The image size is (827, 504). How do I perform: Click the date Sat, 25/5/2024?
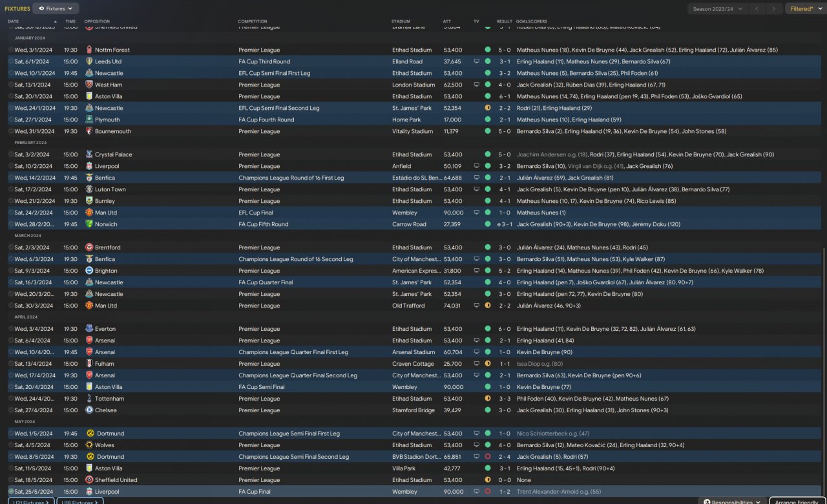(x=32, y=492)
